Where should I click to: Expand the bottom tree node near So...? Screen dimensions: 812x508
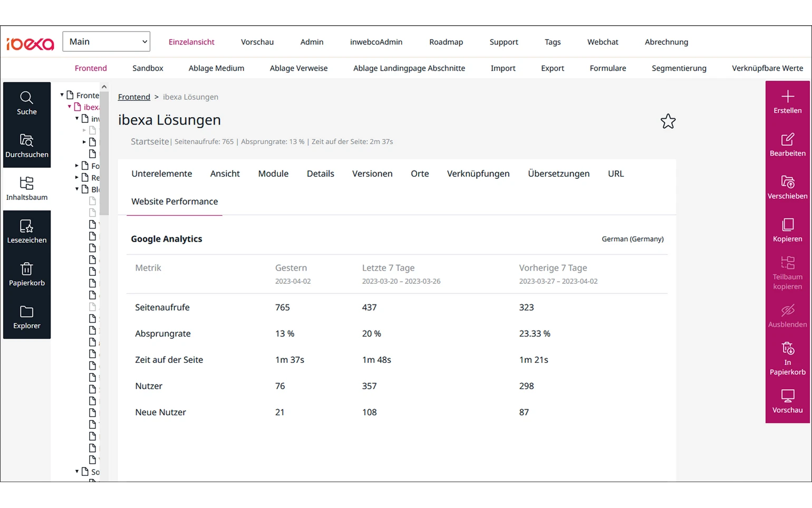click(77, 471)
